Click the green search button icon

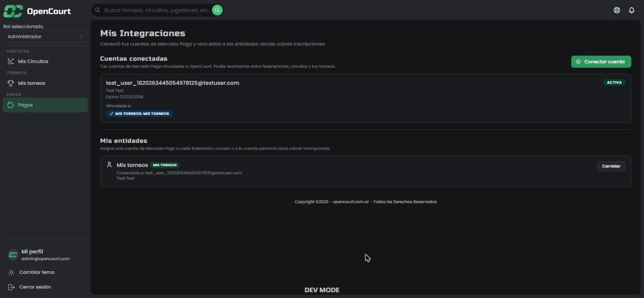tap(217, 10)
